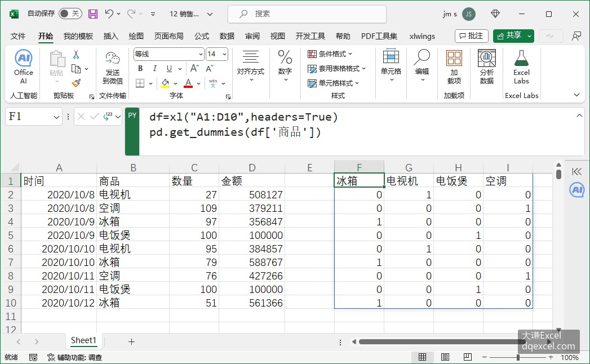The image size is (590, 364).
Task: Apply italic formatting
Action: (x=154, y=69)
